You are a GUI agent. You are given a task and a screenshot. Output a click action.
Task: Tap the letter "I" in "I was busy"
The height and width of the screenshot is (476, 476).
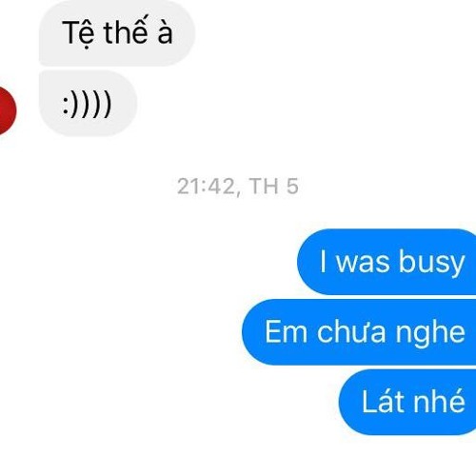pyautogui.click(x=323, y=261)
